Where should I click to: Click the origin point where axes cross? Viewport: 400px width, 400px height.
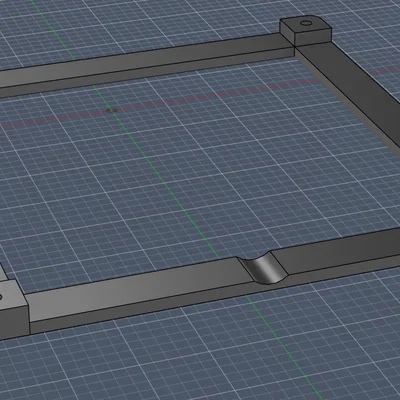pos(111,110)
